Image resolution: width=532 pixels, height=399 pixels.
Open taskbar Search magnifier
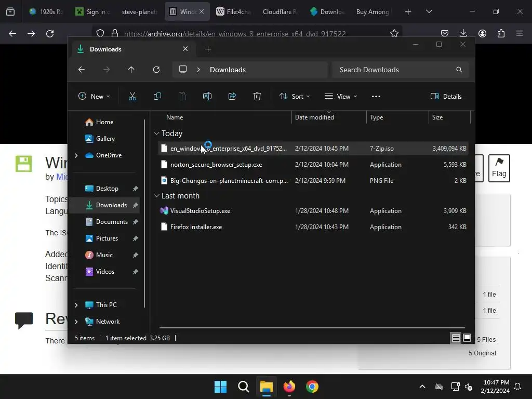pyautogui.click(x=244, y=387)
